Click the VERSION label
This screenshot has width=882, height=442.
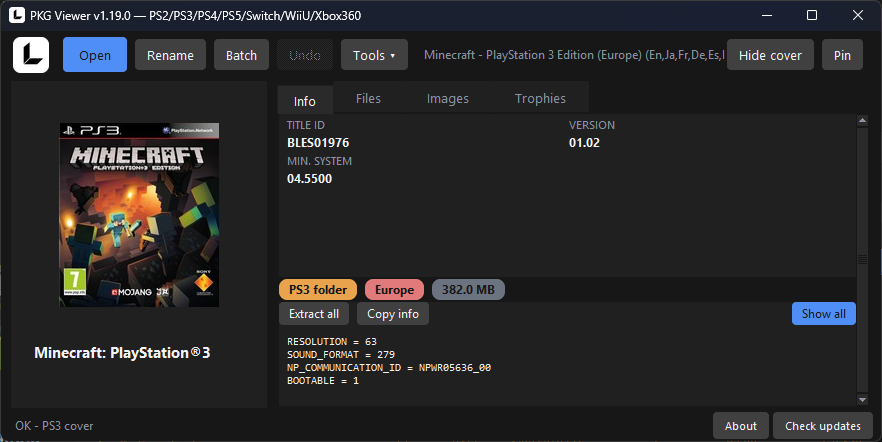point(592,125)
